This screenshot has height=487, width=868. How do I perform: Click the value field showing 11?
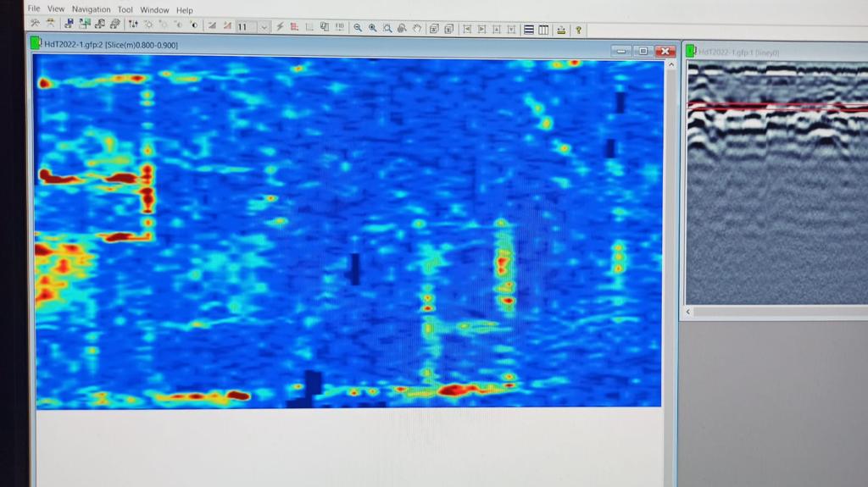pos(247,26)
